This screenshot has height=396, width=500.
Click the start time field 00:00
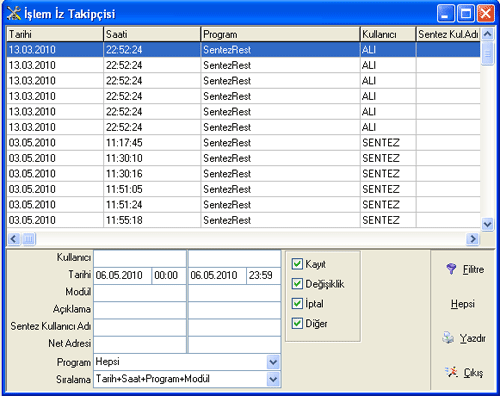169,275
